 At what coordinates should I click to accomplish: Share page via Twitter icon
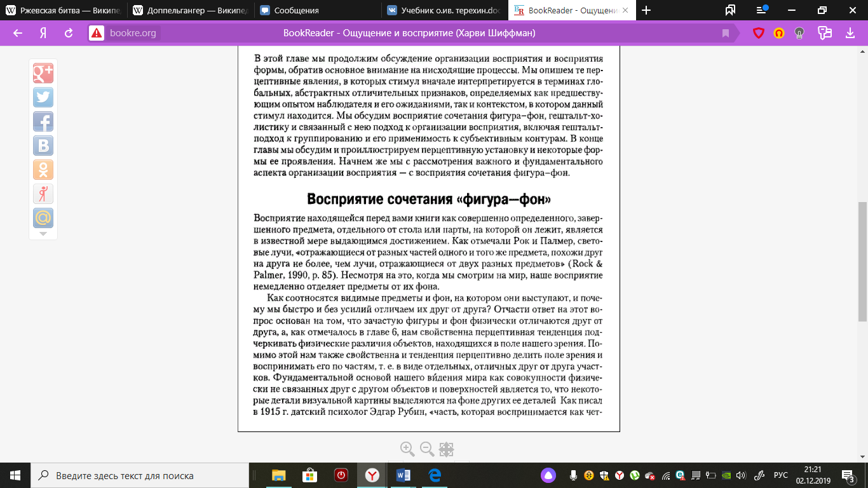pyautogui.click(x=43, y=97)
